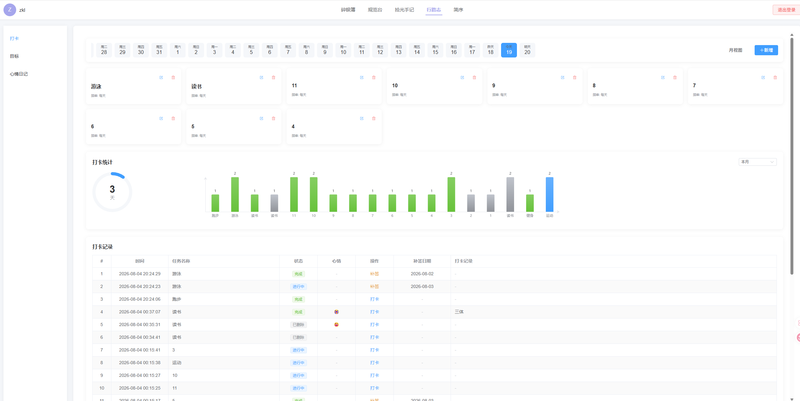Click the edit icon on the 读书 card
The image size is (800, 401).
click(262, 78)
